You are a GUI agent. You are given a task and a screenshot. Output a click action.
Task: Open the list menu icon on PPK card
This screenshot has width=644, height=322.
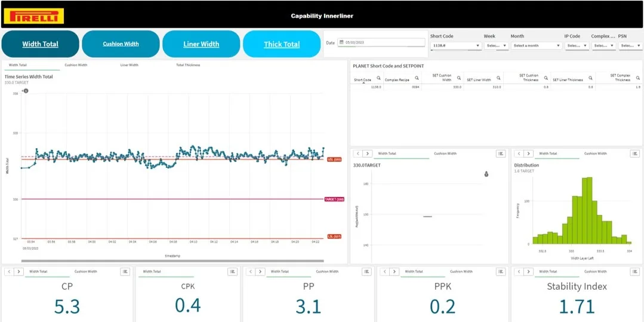[x=501, y=271]
